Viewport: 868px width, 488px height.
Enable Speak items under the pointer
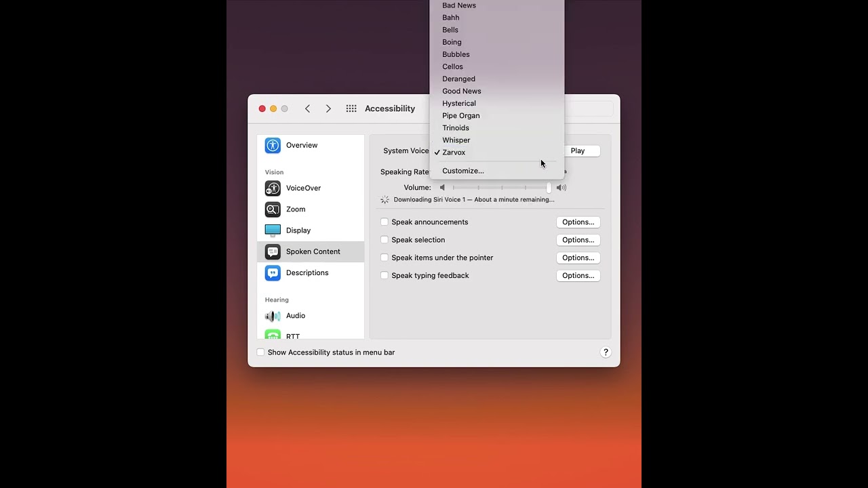384,258
